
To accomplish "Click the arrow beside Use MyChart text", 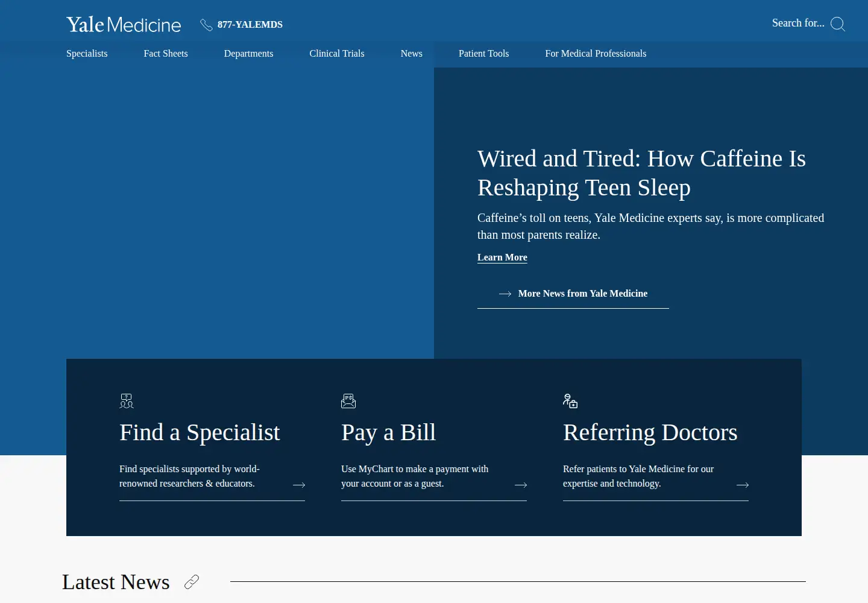I will [x=521, y=485].
